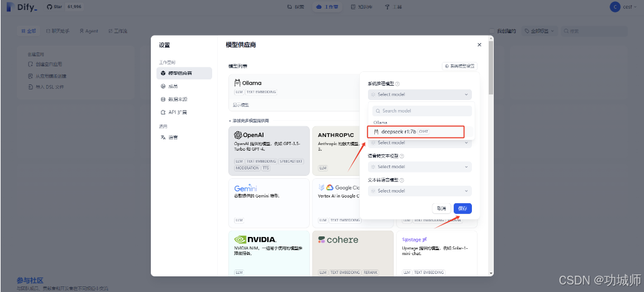Viewport: 644px width, 292px height.
Task: Click 导入 DSL 文件 option
Action: point(45,87)
